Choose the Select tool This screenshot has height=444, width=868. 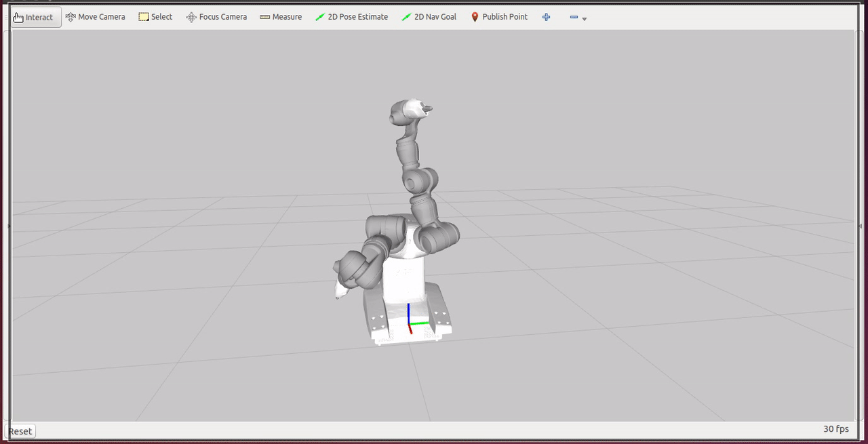coord(155,17)
